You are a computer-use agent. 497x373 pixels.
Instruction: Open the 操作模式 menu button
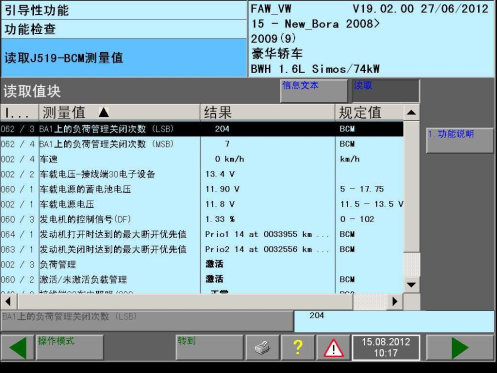tap(69, 348)
